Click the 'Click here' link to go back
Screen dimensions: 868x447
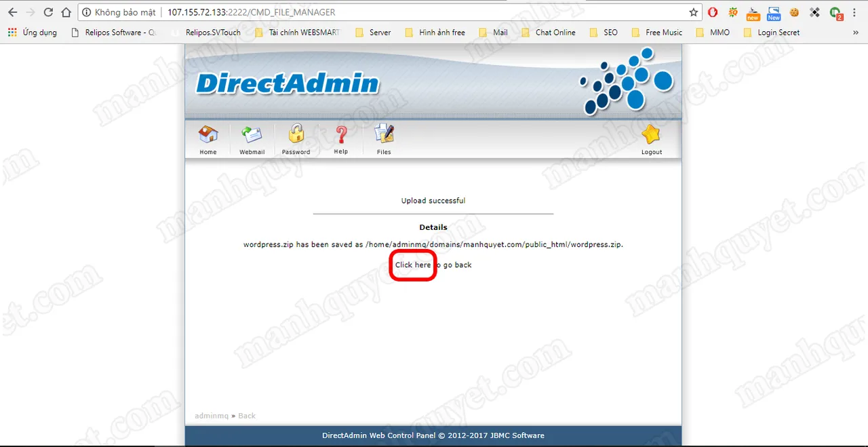click(x=413, y=265)
